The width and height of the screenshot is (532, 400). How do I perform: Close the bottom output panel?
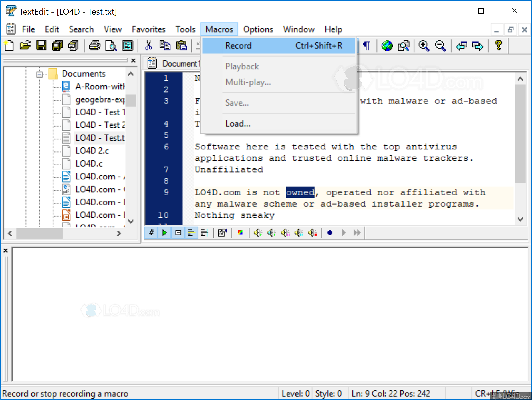tap(5, 250)
